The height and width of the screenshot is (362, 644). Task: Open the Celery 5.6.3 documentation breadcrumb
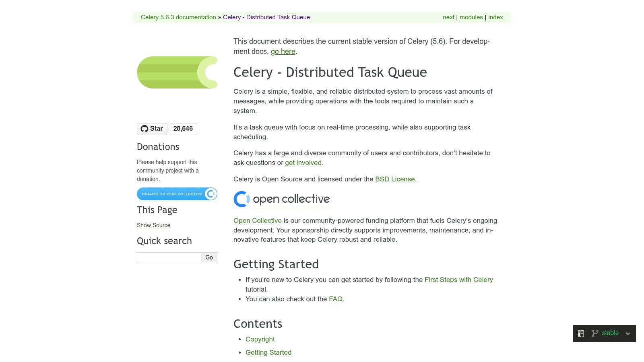pyautogui.click(x=178, y=17)
